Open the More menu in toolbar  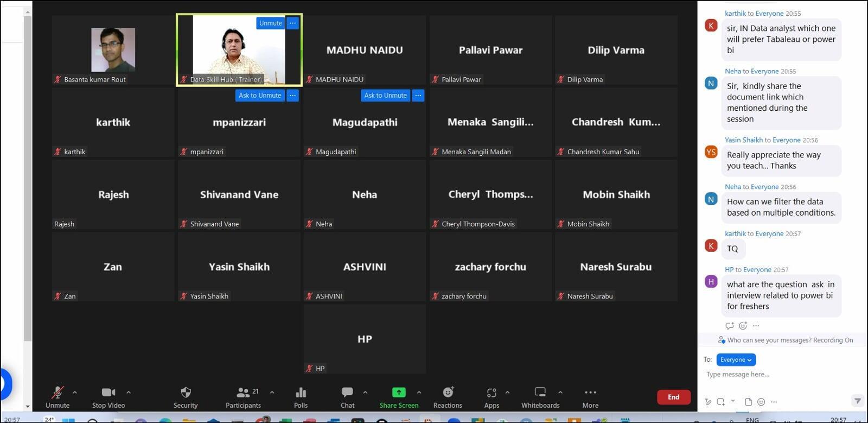[590, 397]
